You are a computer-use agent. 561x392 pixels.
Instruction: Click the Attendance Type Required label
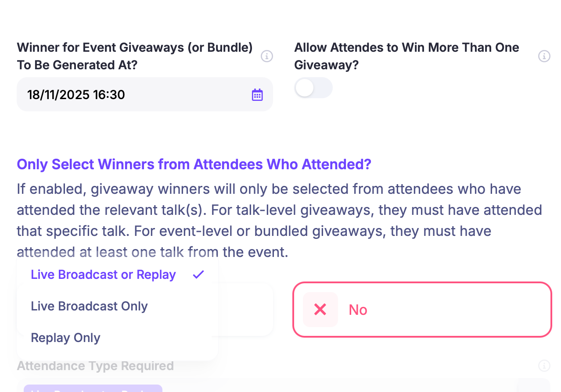click(95, 366)
